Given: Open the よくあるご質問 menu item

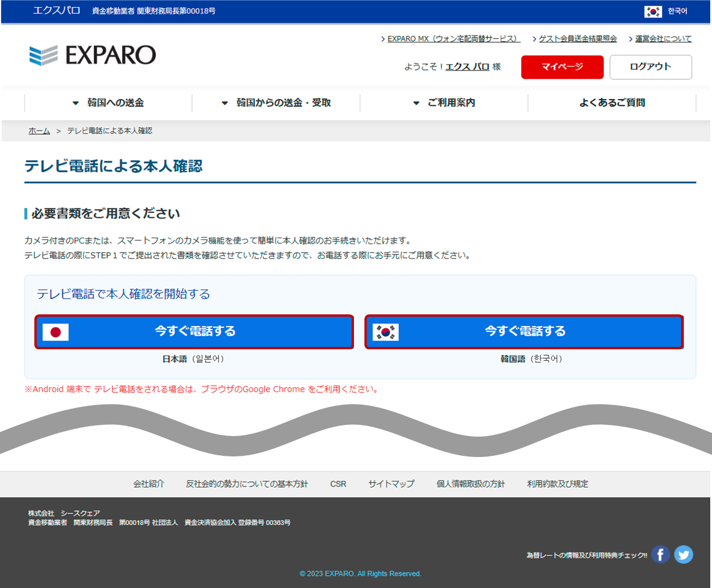Looking at the screenshot, I should (612, 103).
